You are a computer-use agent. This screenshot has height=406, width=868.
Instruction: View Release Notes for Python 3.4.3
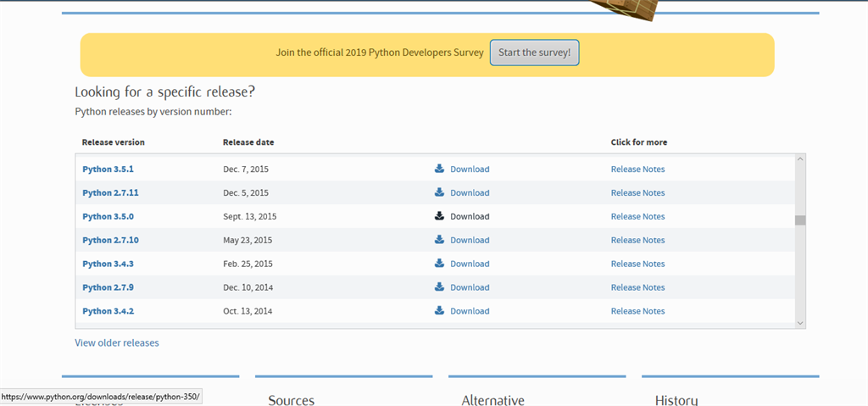tap(637, 264)
